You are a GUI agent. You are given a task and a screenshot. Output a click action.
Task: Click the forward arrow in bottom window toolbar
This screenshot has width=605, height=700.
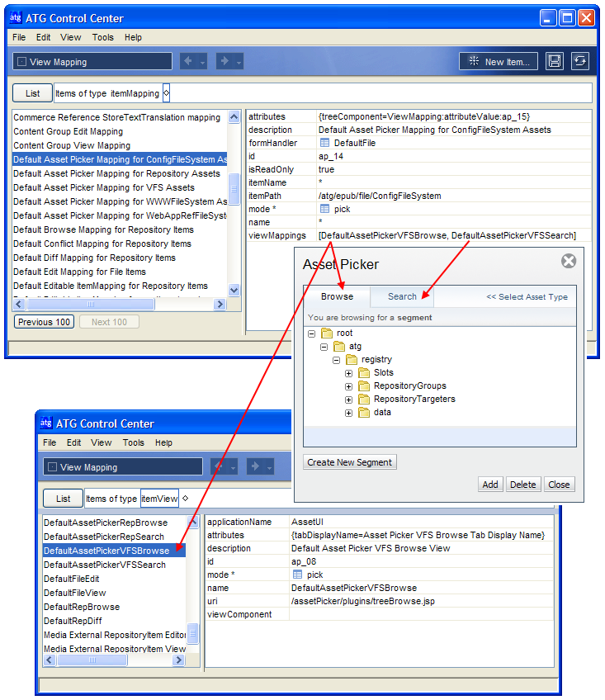(x=255, y=466)
